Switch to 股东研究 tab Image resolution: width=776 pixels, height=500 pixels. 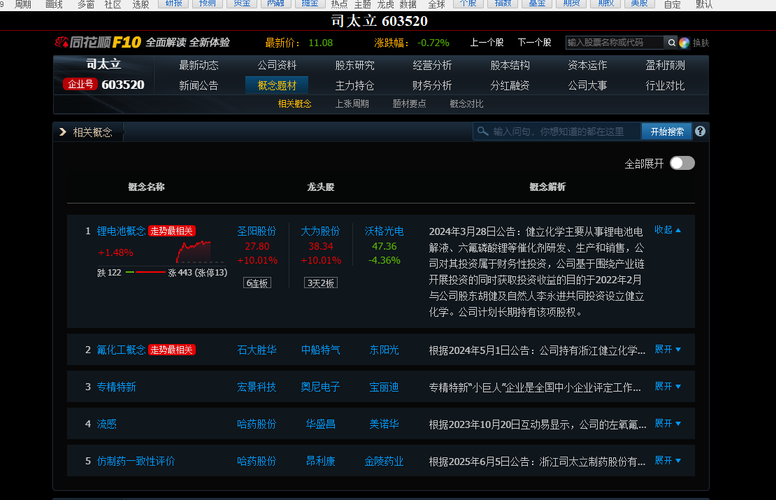[x=354, y=65]
